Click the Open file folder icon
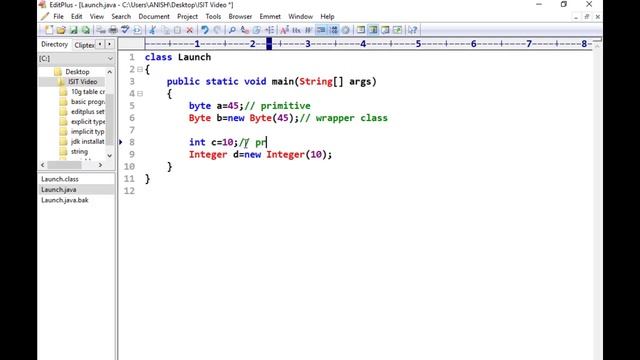 click(x=61, y=30)
